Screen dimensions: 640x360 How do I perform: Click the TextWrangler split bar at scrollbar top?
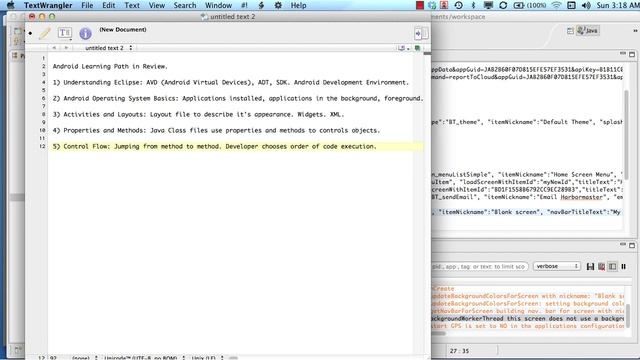[427, 53]
